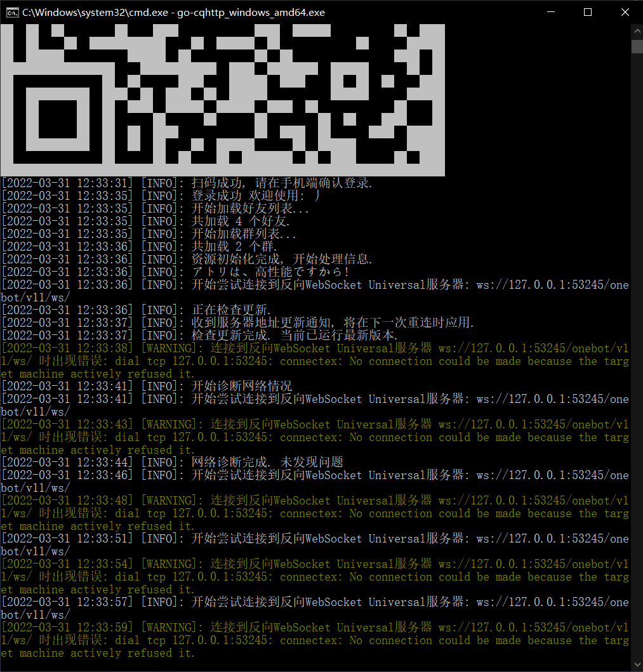Select the '开始加载好友列表...' log message
643x672 pixels.
(250, 209)
